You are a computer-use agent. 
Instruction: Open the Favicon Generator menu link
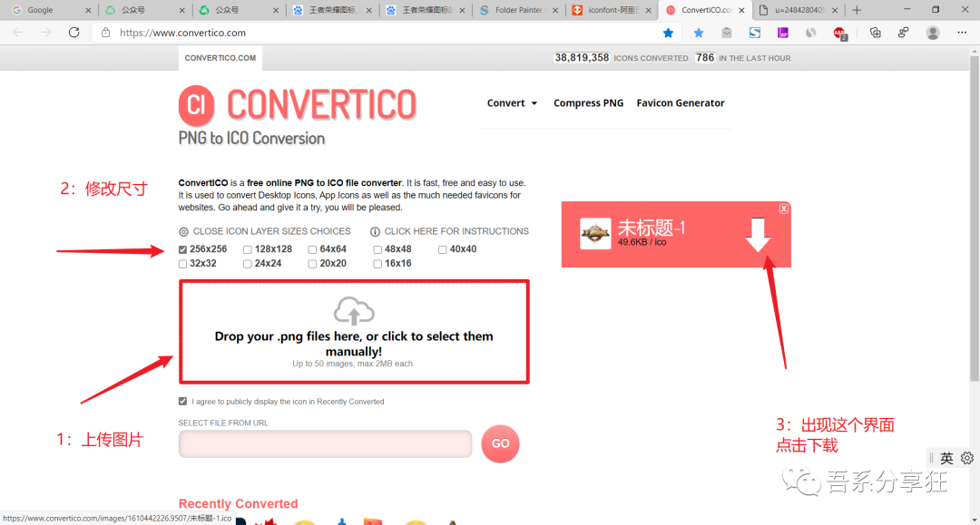coord(680,103)
